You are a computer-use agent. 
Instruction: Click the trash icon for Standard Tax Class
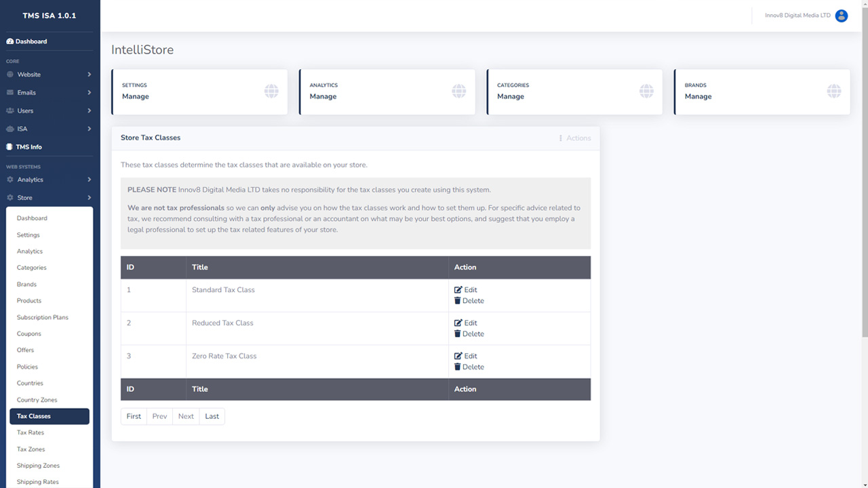(x=458, y=301)
